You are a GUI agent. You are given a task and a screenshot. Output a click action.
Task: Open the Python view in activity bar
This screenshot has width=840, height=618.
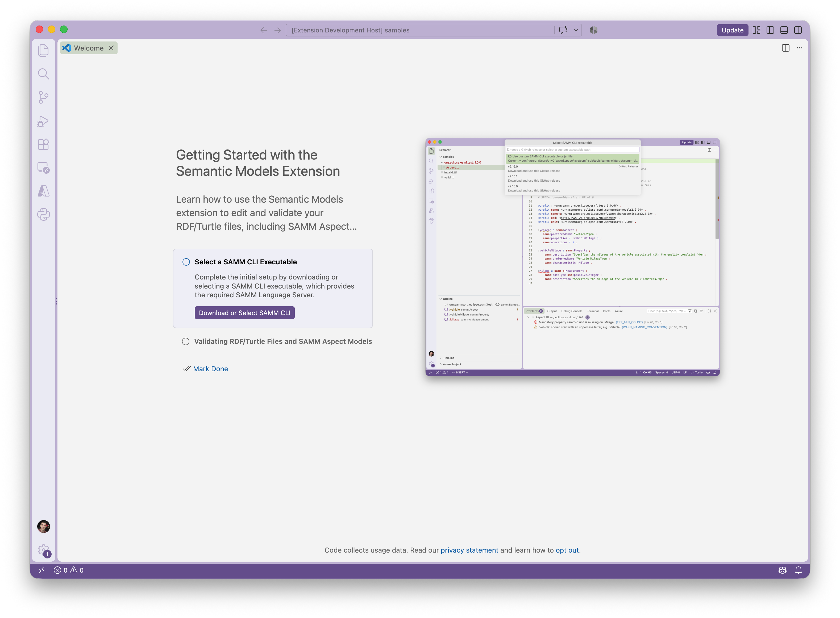click(x=43, y=214)
